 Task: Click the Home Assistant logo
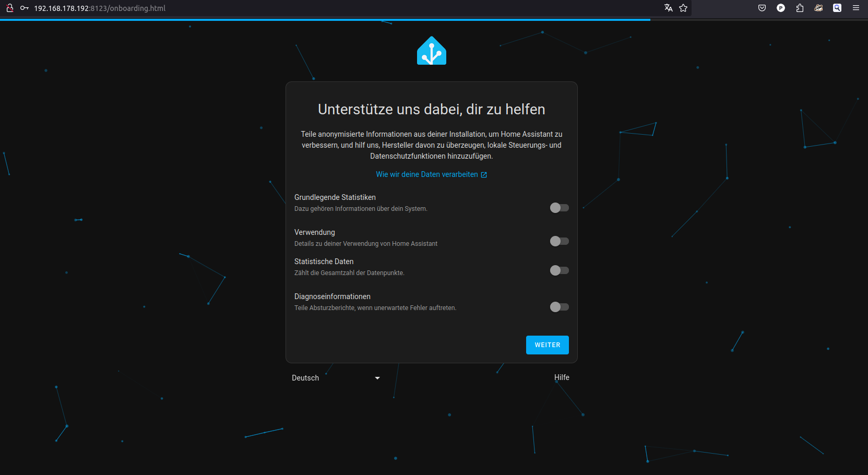pyautogui.click(x=431, y=51)
